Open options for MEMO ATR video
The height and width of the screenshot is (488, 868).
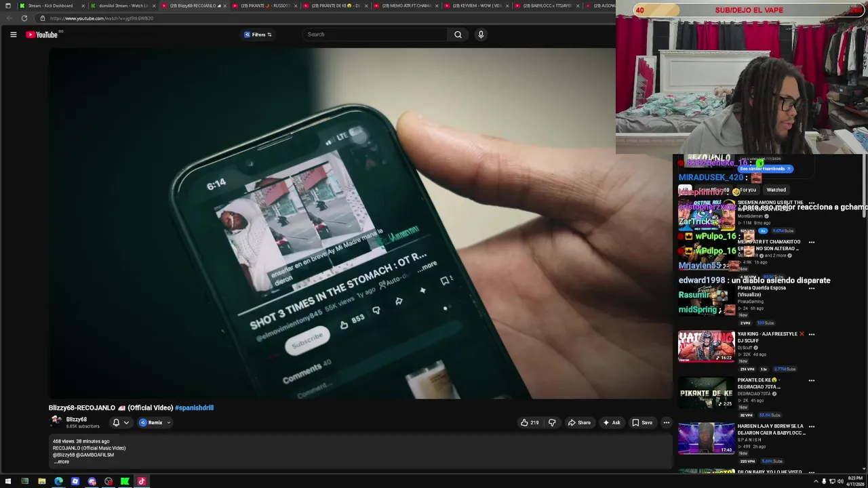[811, 242]
